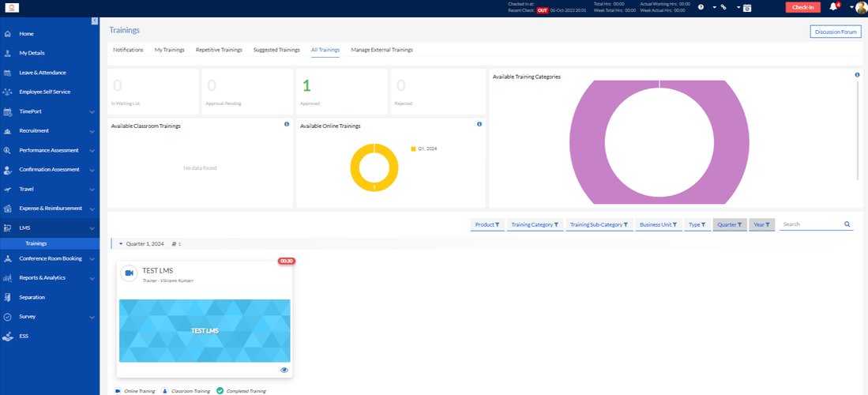The image size is (868, 395).
Task: Click the training Search input field
Action: [810, 224]
